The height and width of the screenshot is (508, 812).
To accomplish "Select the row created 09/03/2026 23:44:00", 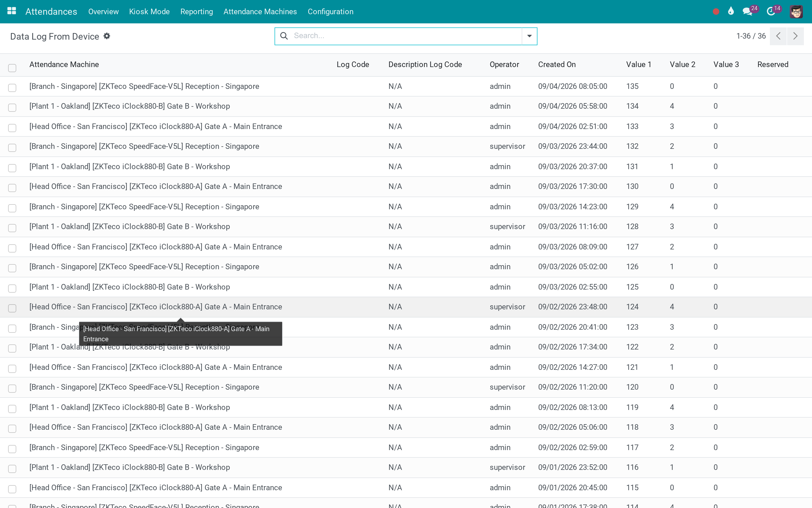I will pos(12,148).
